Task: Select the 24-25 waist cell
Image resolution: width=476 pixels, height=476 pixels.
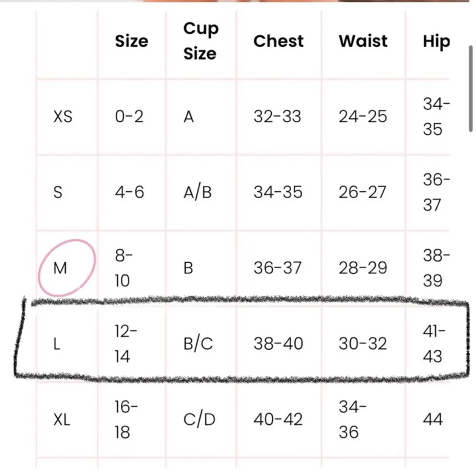Action: (x=363, y=117)
